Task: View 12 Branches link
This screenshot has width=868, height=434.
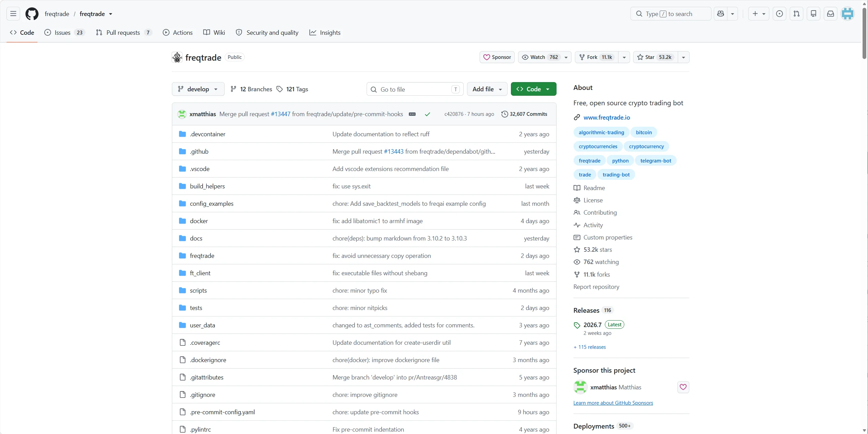Action: [x=251, y=89]
